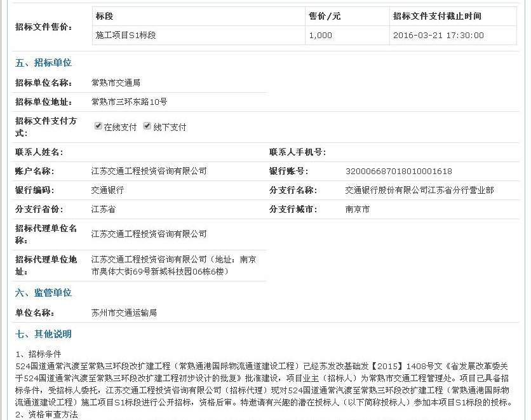Select the 施工项目S1标段 table cell

[126, 36]
